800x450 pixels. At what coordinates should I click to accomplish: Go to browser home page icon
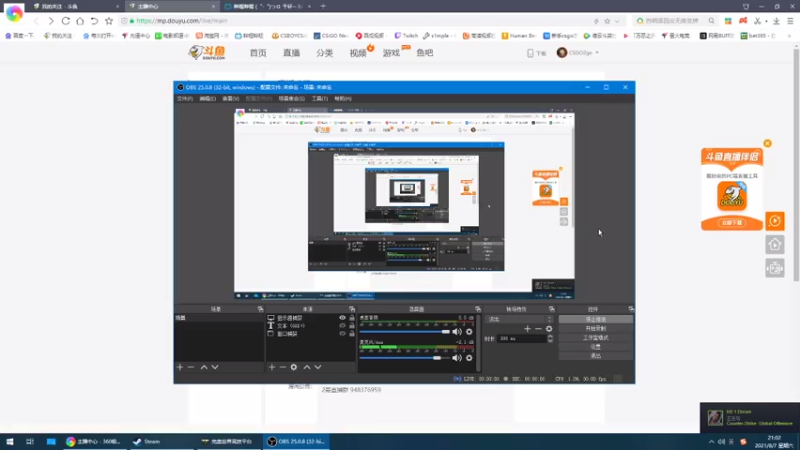pos(80,21)
